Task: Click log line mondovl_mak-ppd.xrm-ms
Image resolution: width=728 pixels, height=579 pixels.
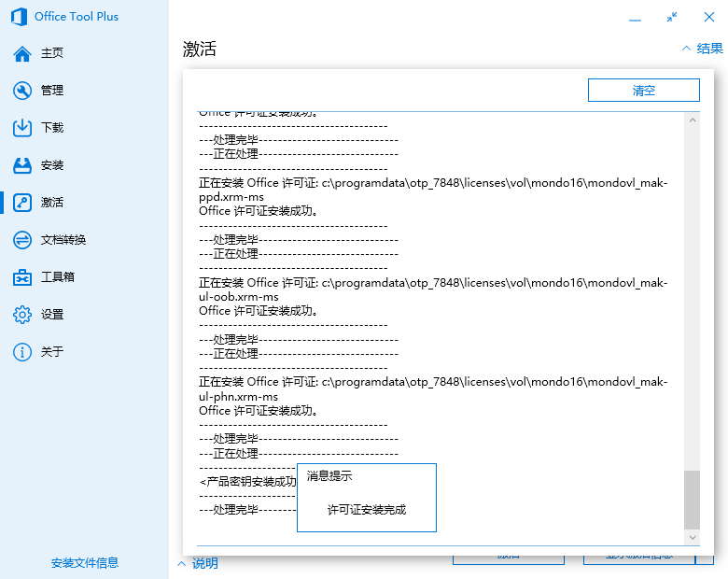Action: 433,190
